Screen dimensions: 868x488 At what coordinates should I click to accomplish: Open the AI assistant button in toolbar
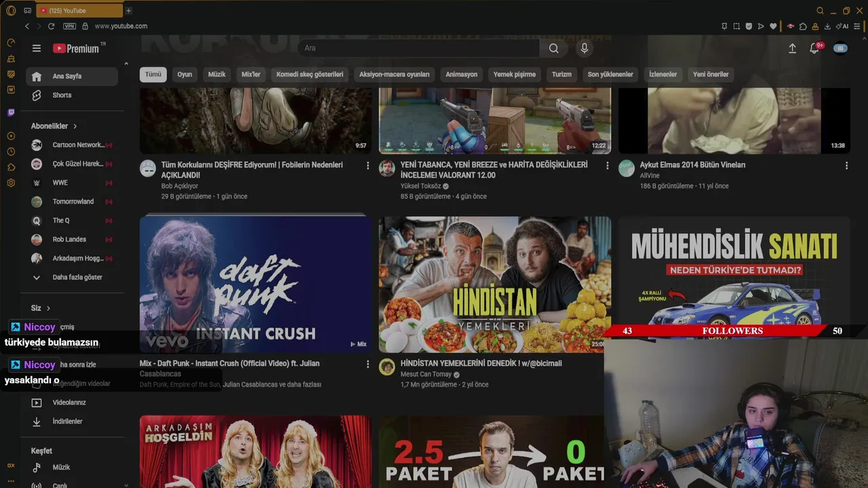842,26
